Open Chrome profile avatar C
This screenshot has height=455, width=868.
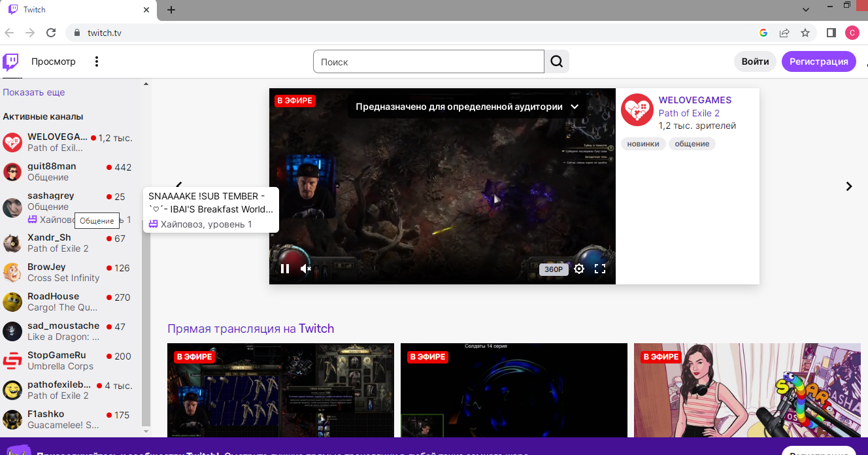click(x=852, y=33)
